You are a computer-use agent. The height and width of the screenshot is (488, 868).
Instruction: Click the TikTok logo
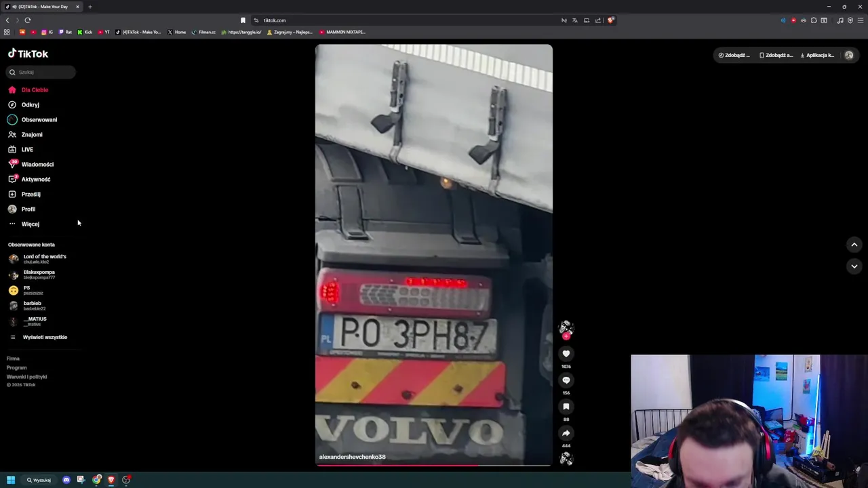click(x=28, y=54)
